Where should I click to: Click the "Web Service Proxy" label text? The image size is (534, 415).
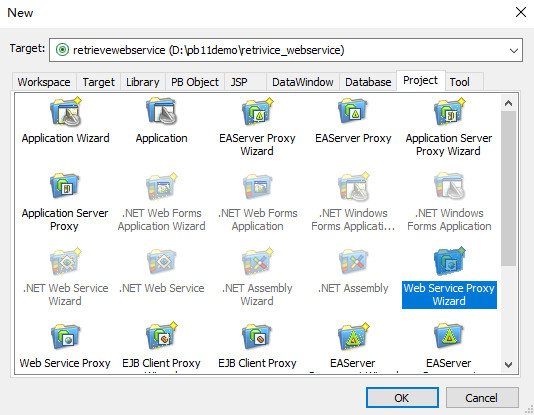(x=65, y=363)
